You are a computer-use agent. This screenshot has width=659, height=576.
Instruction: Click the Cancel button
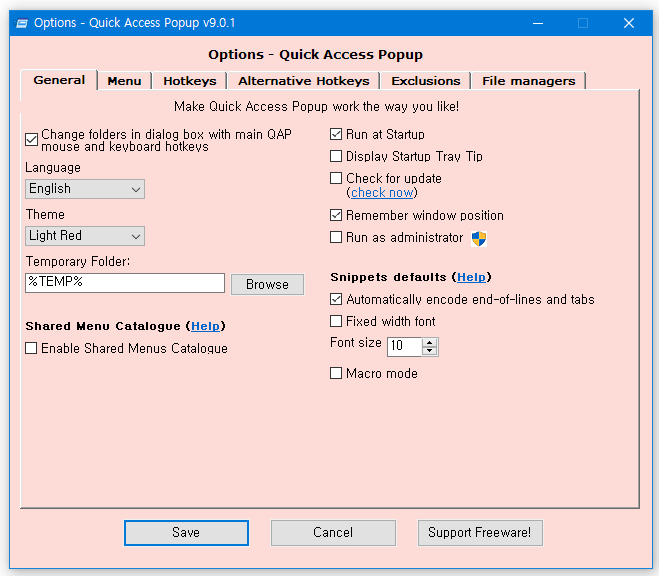point(333,533)
